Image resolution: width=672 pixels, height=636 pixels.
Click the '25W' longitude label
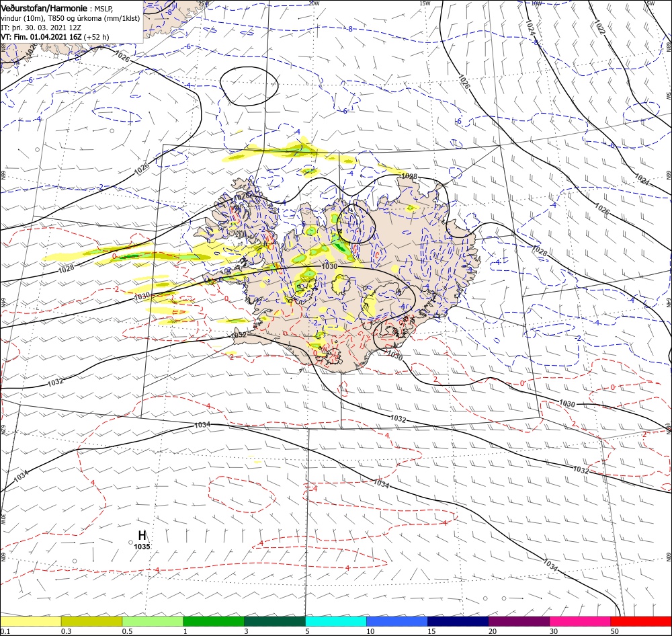coord(204,3)
